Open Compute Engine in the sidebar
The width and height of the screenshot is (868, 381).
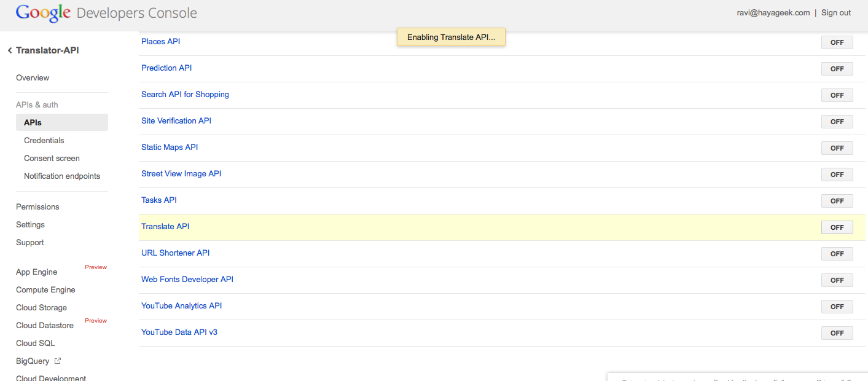point(45,290)
